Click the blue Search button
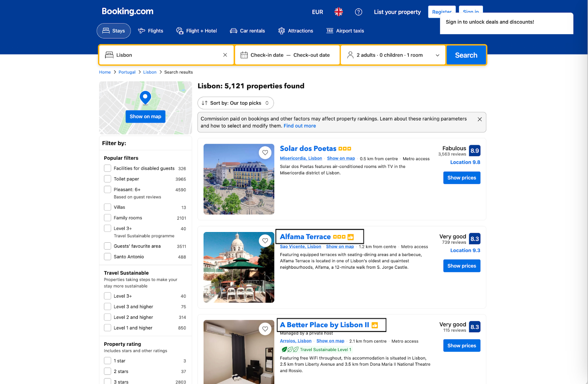Image resolution: width=588 pixels, height=384 pixels. pyautogui.click(x=466, y=55)
